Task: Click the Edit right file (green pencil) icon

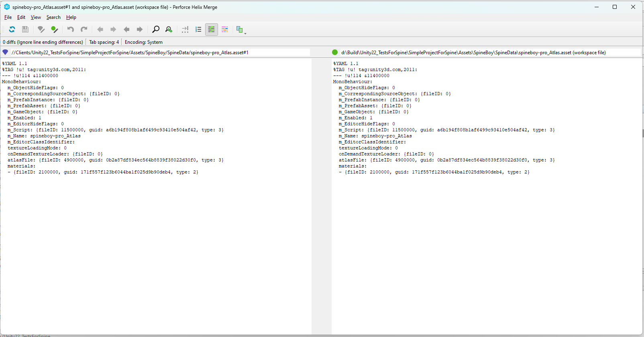Action: pos(54,29)
